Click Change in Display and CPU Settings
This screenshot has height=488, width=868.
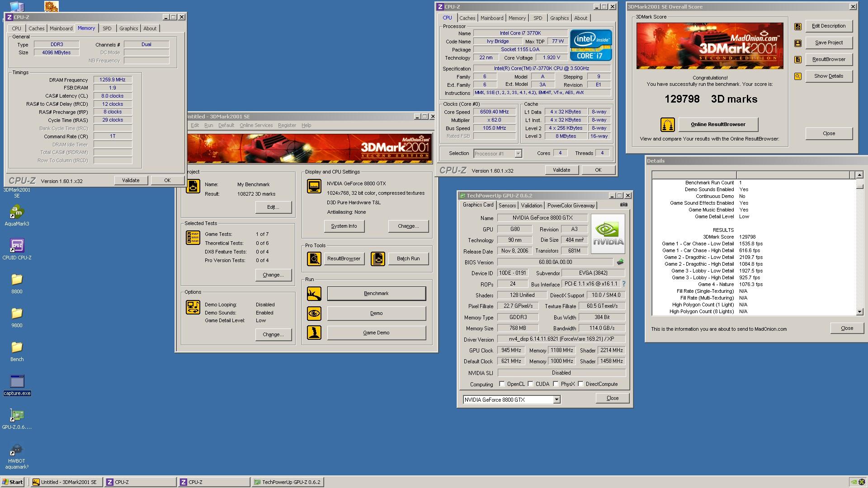coord(408,226)
